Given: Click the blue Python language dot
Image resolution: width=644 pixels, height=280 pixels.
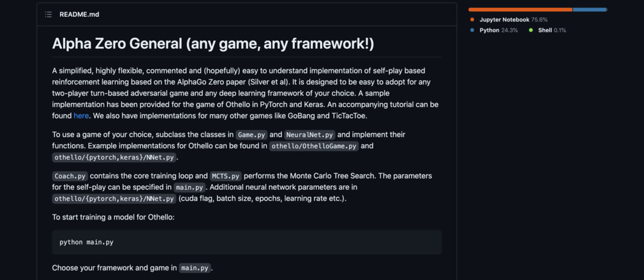Looking at the screenshot, I should pos(472,30).
